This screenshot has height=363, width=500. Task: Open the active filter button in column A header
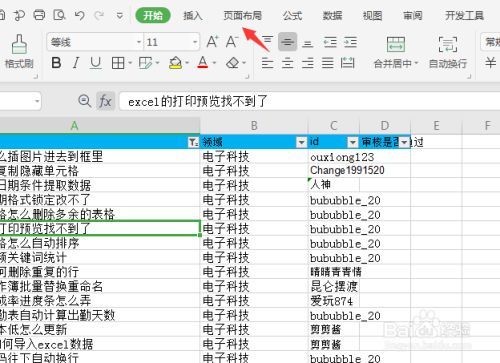point(193,142)
